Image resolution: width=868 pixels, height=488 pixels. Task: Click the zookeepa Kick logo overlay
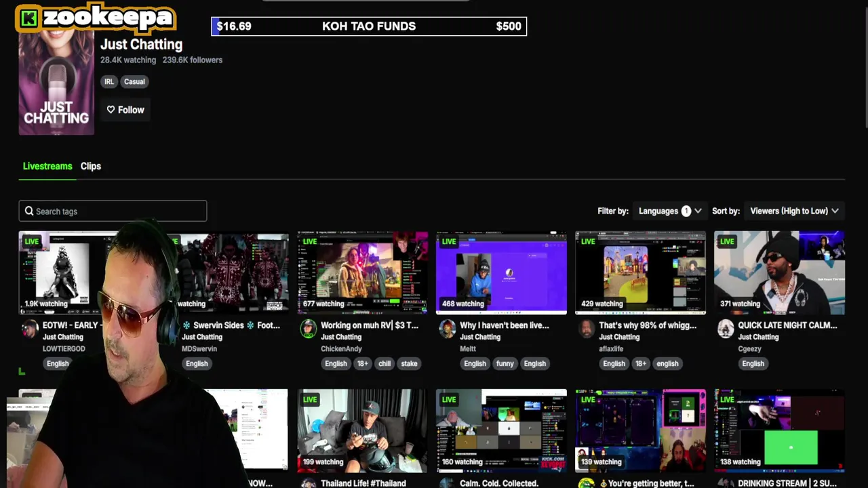click(x=96, y=18)
